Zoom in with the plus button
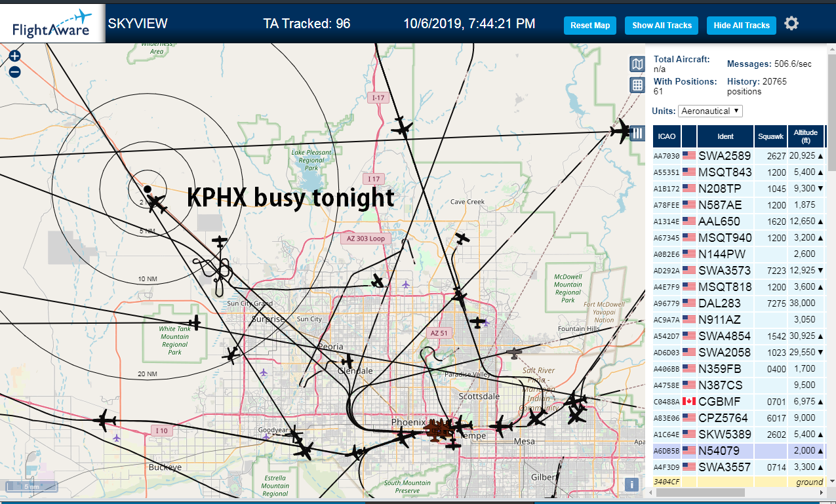 15,56
